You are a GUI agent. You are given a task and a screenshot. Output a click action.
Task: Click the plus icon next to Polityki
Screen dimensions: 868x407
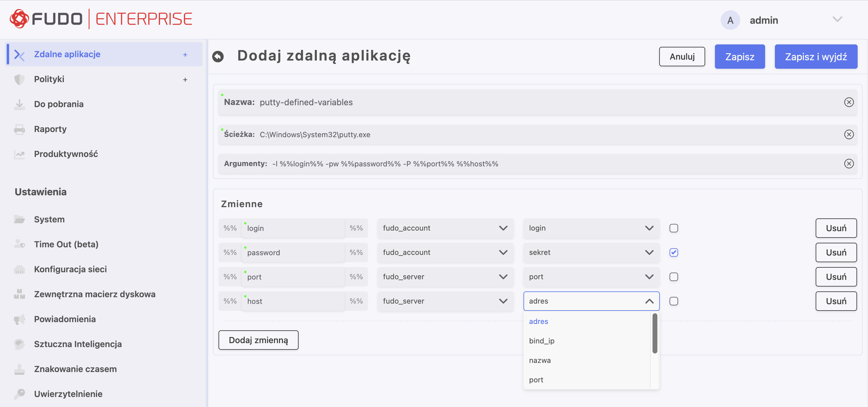pos(185,79)
